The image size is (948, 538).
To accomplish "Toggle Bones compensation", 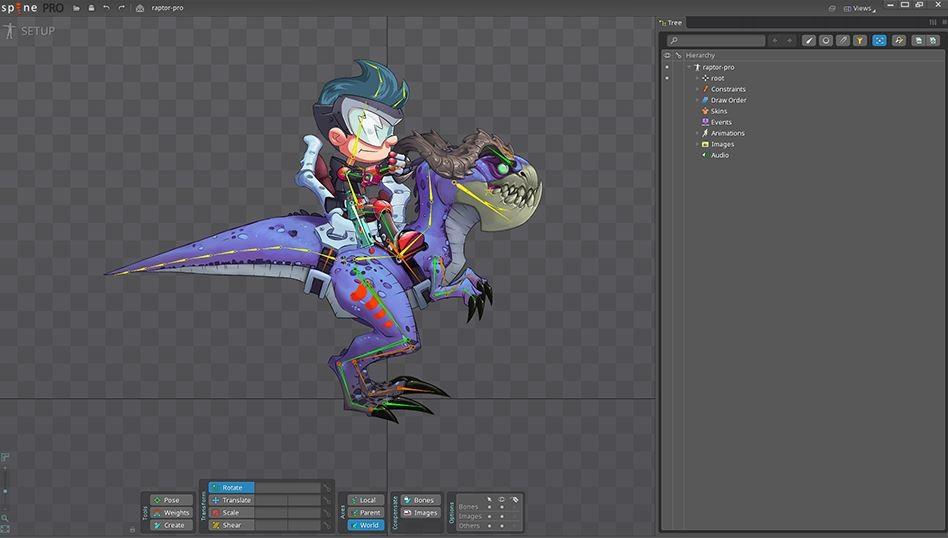I will point(420,500).
